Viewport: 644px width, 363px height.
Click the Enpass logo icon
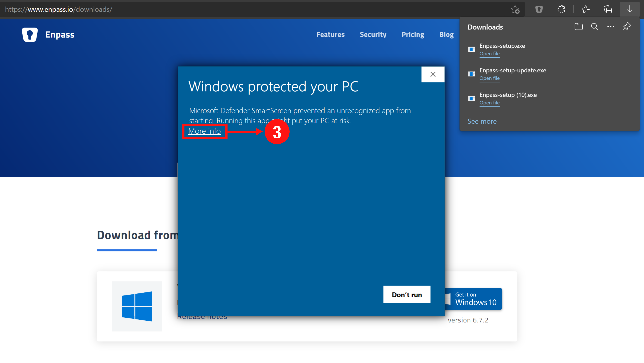click(x=30, y=35)
